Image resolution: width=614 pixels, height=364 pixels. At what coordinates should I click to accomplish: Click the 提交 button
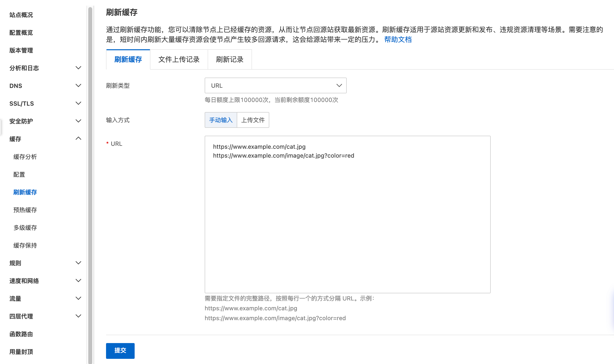(120, 351)
